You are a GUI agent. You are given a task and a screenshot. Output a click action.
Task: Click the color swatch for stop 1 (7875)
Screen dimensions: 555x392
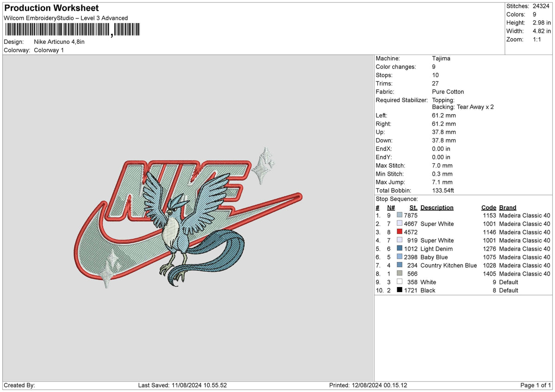coord(400,215)
